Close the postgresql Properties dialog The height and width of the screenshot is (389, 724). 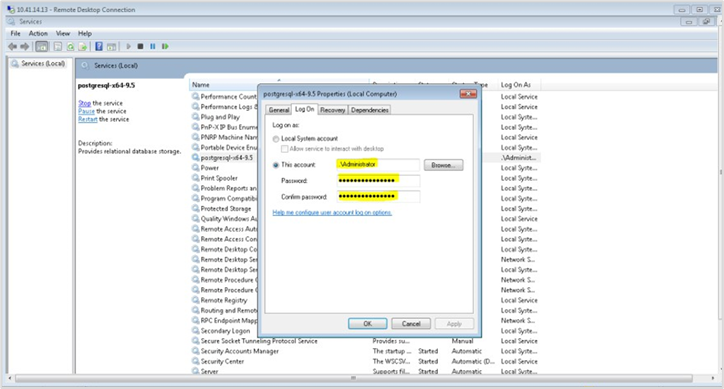click(x=468, y=94)
